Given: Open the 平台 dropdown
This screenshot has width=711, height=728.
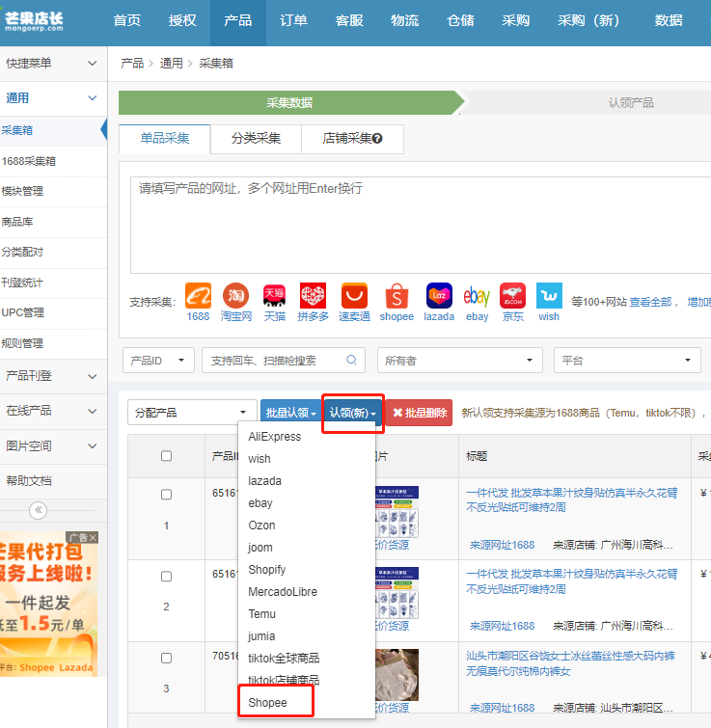Looking at the screenshot, I should pyautogui.click(x=627, y=361).
